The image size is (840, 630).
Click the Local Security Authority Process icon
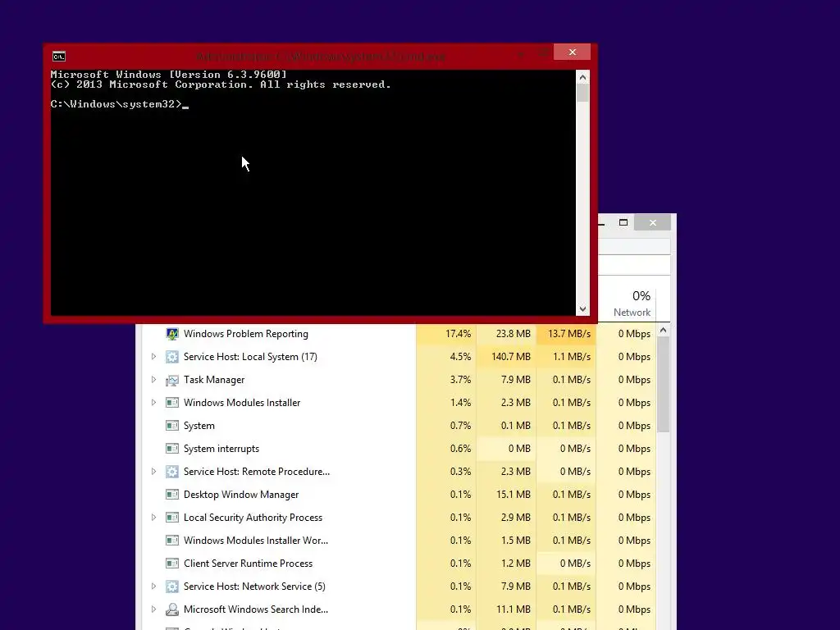(172, 518)
